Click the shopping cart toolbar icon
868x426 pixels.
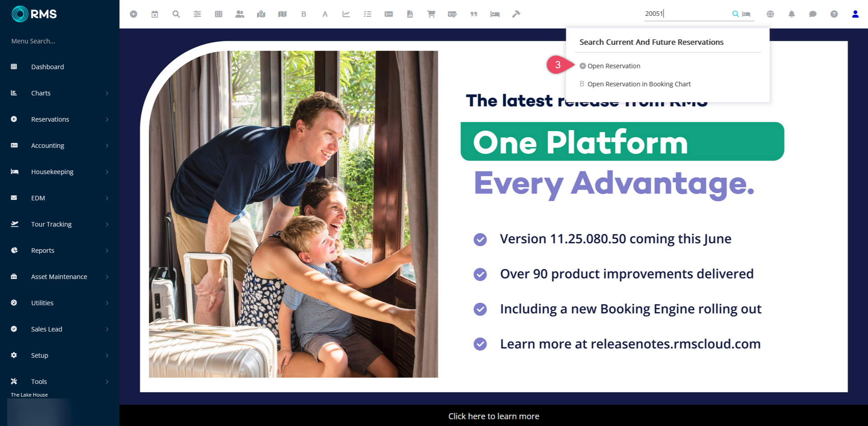pos(431,14)
